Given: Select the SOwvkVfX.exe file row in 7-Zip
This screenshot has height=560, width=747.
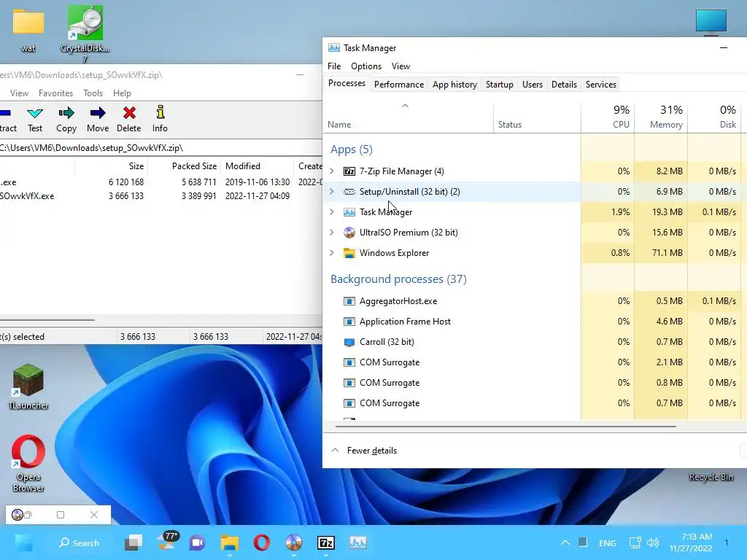Looking at the screenshot, I should point(161,195).
